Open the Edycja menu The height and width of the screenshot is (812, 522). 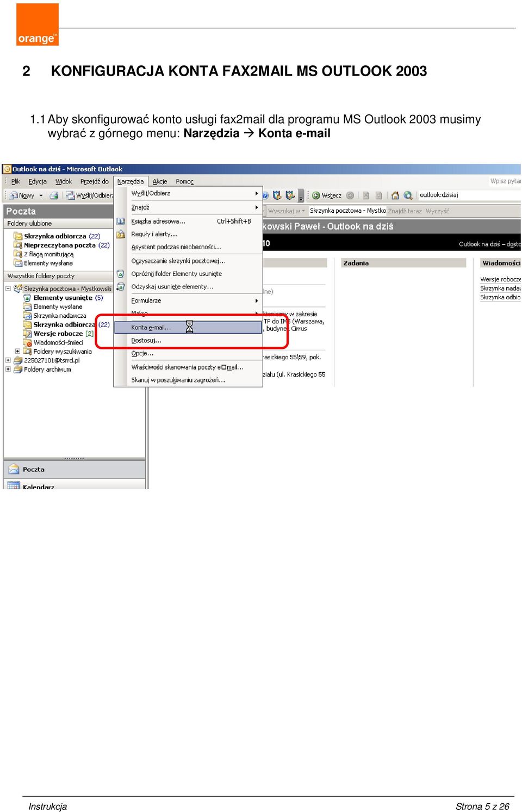(38, 182)
